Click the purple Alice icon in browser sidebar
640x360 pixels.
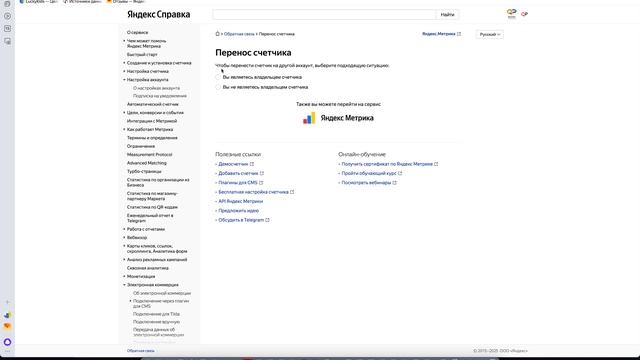pos(7,342)
